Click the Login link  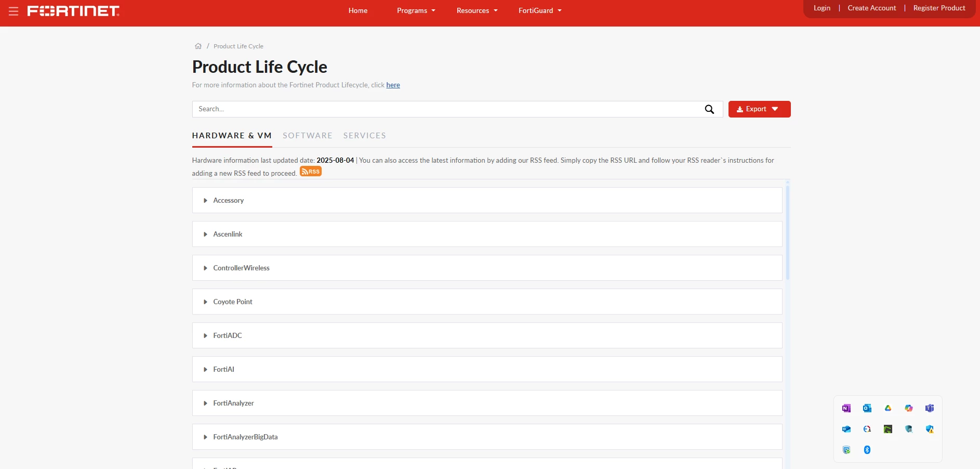(x=822, y=8)
